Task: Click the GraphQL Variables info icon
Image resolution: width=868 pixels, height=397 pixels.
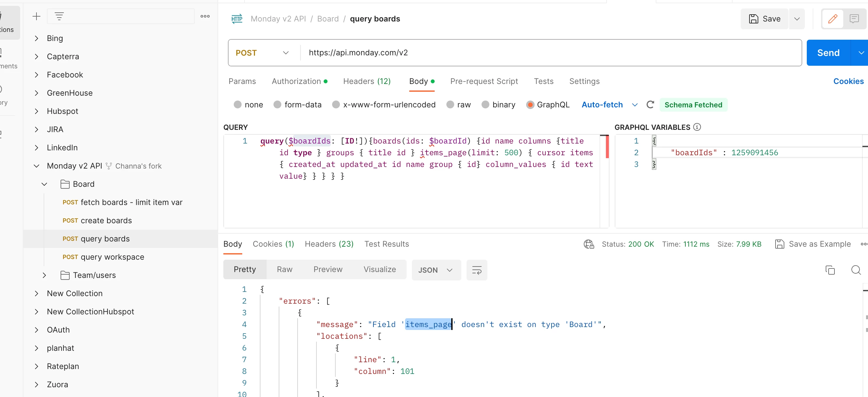Action: point(697,127)
